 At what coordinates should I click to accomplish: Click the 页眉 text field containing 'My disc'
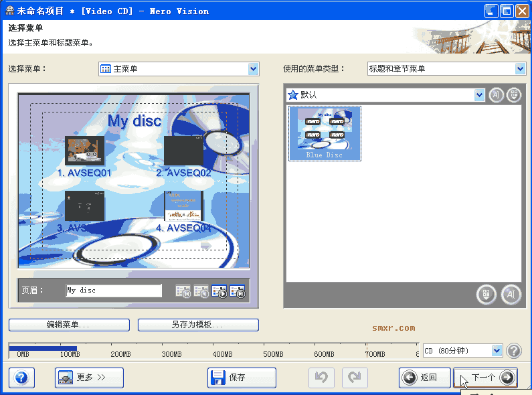[x=114, y=291]
